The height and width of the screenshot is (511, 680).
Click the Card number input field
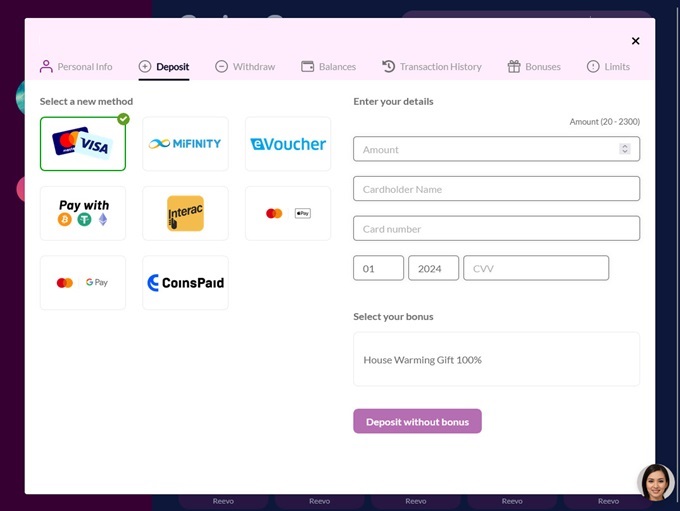tap(496, 229)
